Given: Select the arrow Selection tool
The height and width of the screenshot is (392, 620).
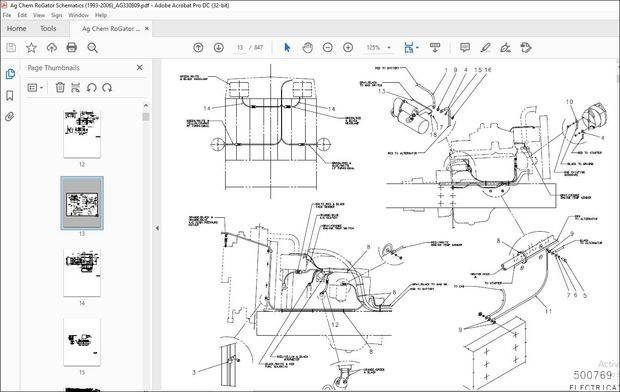Looking at the screenshot, I should click(287, 47).
